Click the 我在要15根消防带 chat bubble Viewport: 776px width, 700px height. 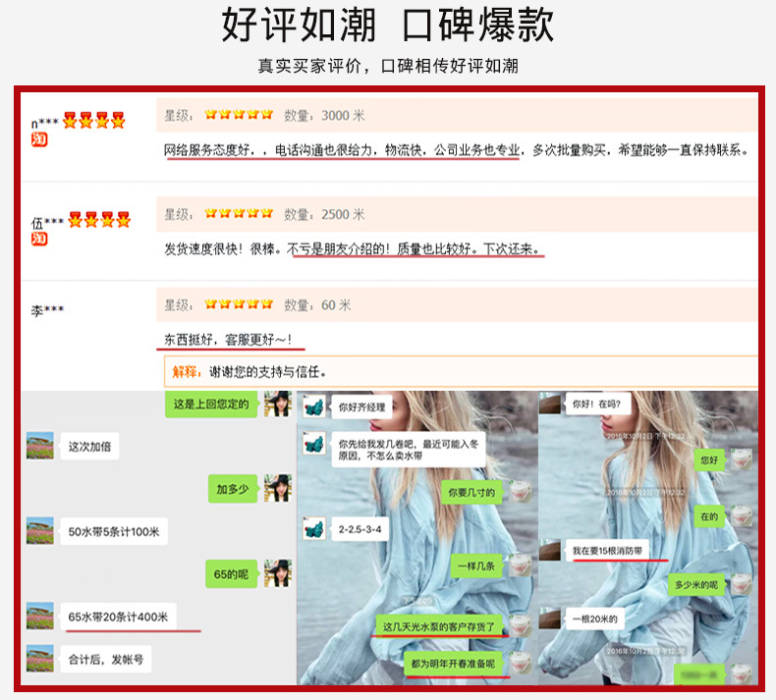point(607,551)
